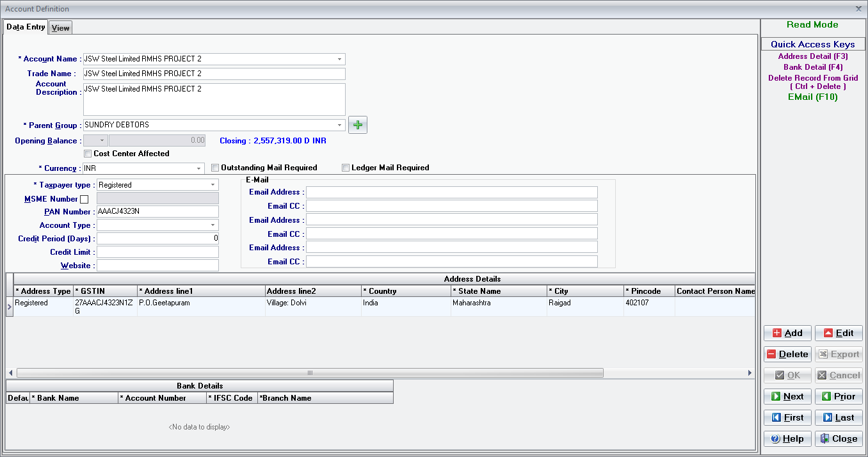Expand the Account Name dropdown

(x=339, y=59)
